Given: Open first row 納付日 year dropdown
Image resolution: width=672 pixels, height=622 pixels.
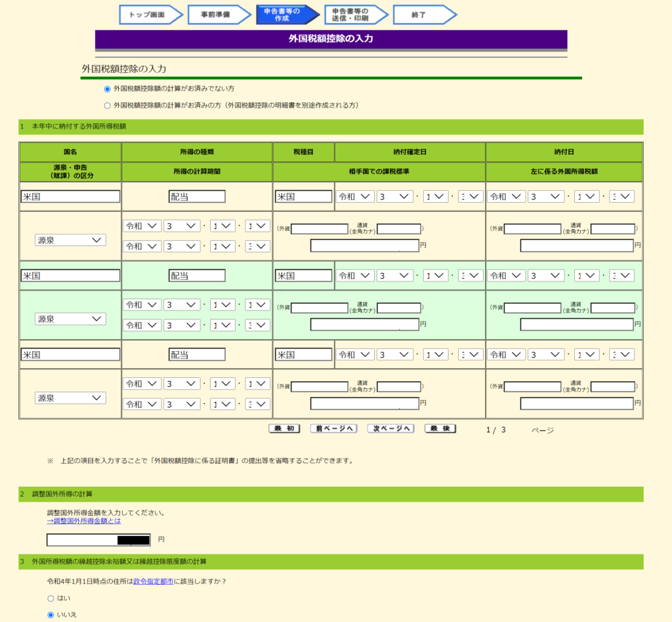Looking at the screenshot, I should [x=545, y=197].
